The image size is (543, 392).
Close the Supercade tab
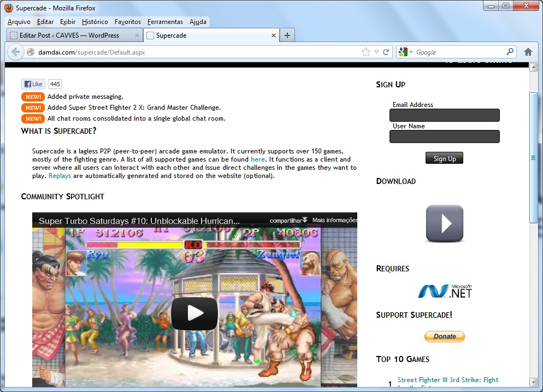point(274,35)
